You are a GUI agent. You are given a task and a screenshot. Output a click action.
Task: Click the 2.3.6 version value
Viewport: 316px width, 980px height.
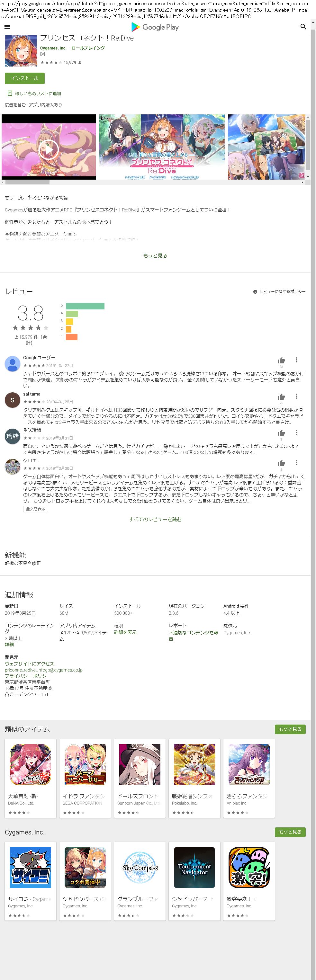[174, 613]
